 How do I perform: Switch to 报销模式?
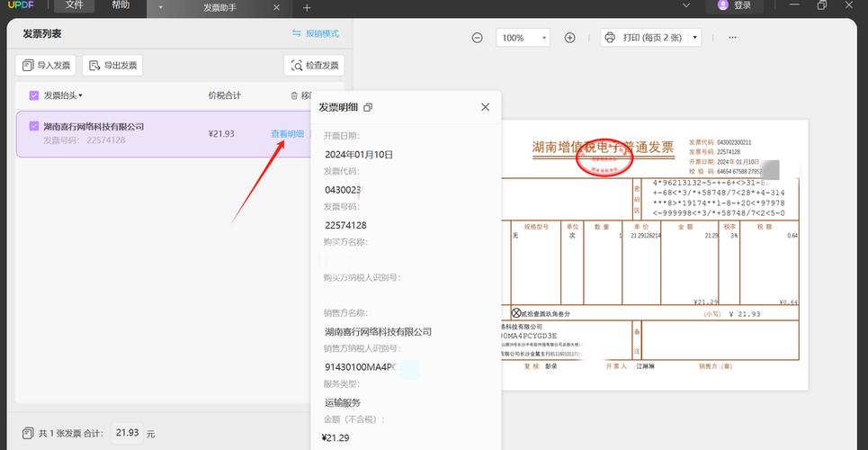tap(315, 33)
